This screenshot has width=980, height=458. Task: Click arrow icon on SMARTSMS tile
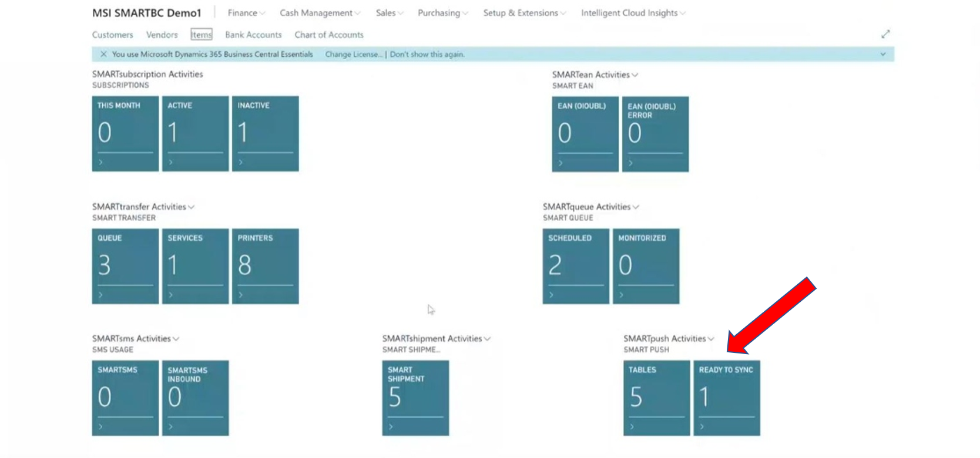click(x=100, y=427)
